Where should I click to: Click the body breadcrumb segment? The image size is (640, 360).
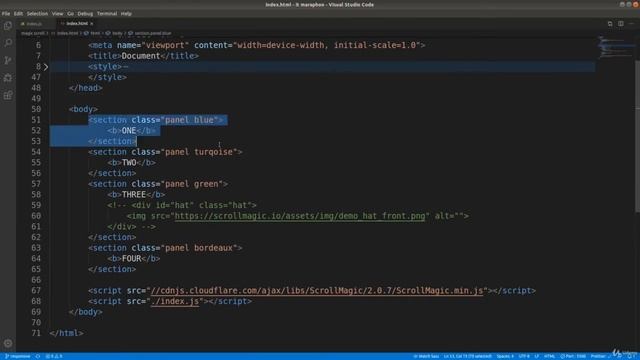coord(117,33)
